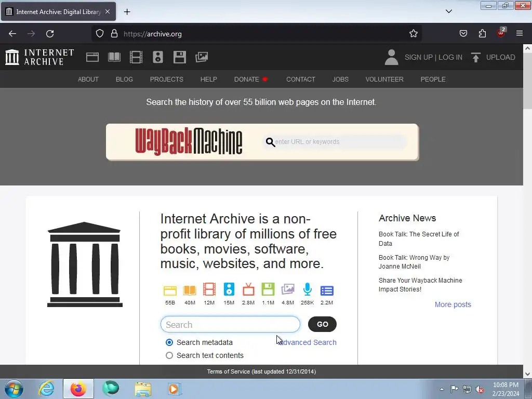This screenshot has height=399, width=532.
Task: Select the Search text contents radio button
Action: click(169, 355)
